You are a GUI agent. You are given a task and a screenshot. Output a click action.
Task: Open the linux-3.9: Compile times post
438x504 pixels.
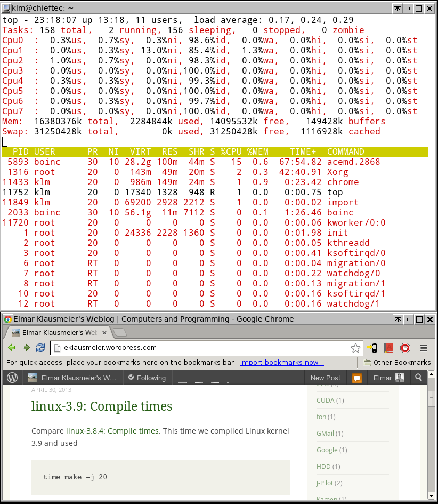(x=101, y=406)
